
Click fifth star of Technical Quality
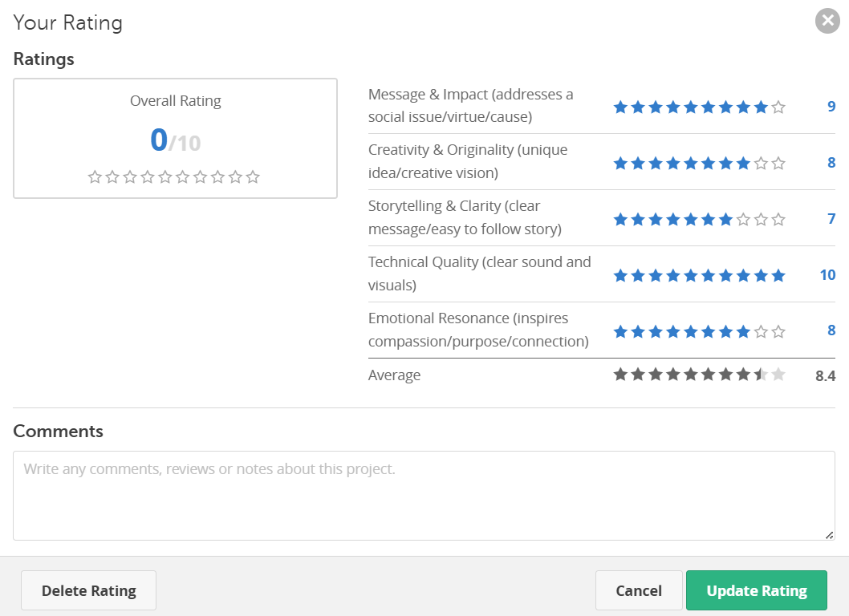690,276
